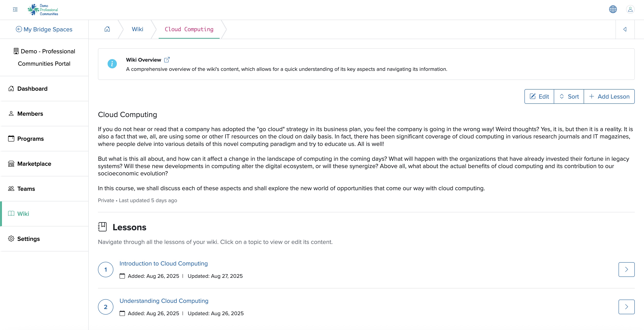Open Wiki Overview external link icon
The image size is (644, 330).
[167, 60]
